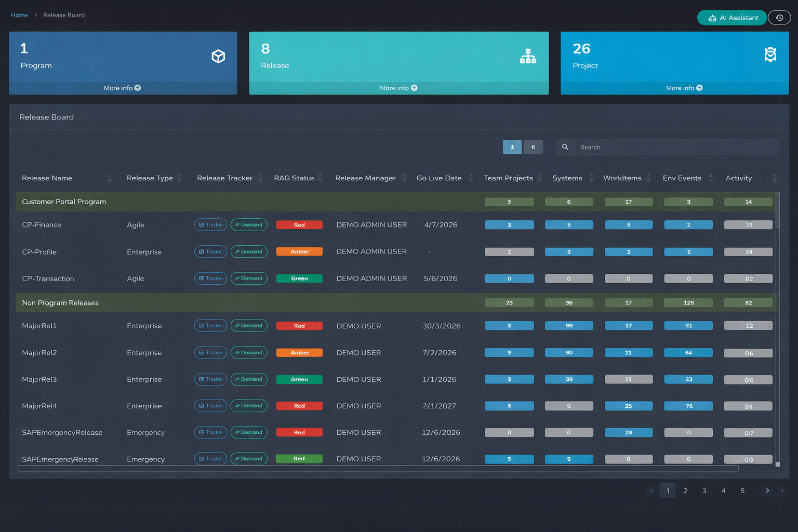This screenshot has height=532, width=798.
Task: Click the hierarchy icon on Release card
Action: 528,56
